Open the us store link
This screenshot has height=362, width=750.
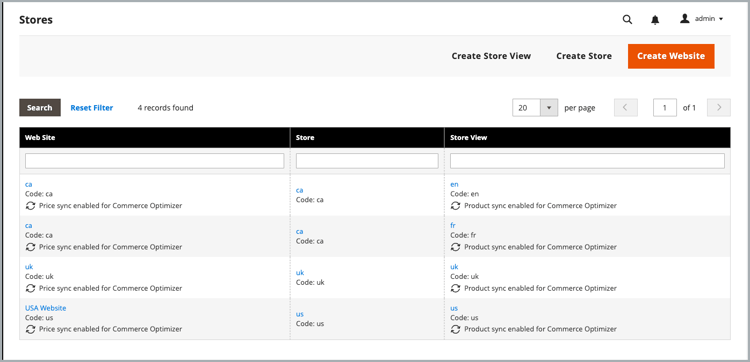[300, 314]
